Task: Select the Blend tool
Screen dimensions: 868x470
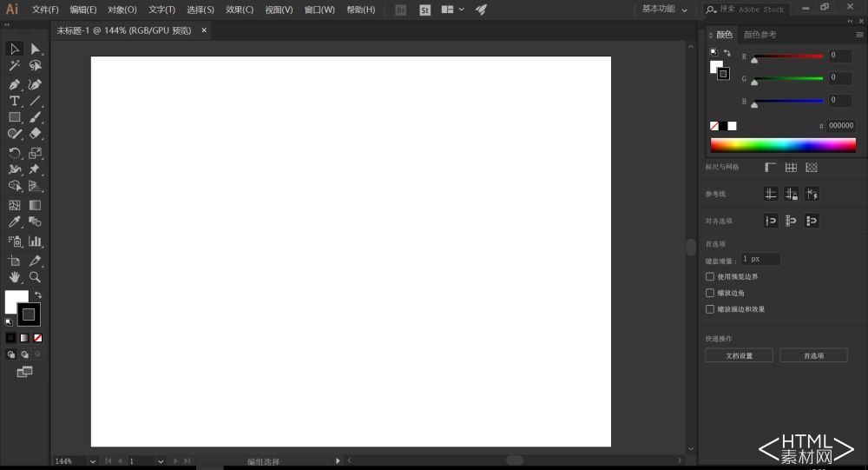Action: click(x=35, y=222)
